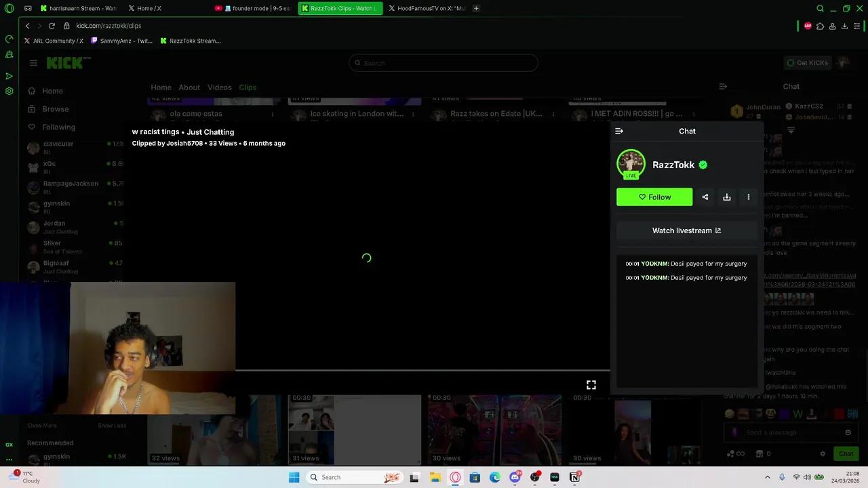Image resolution: width=868 pixels, height=488 pixels.
Task: Open Following in Kick sidebar
Action: (58, 127)
